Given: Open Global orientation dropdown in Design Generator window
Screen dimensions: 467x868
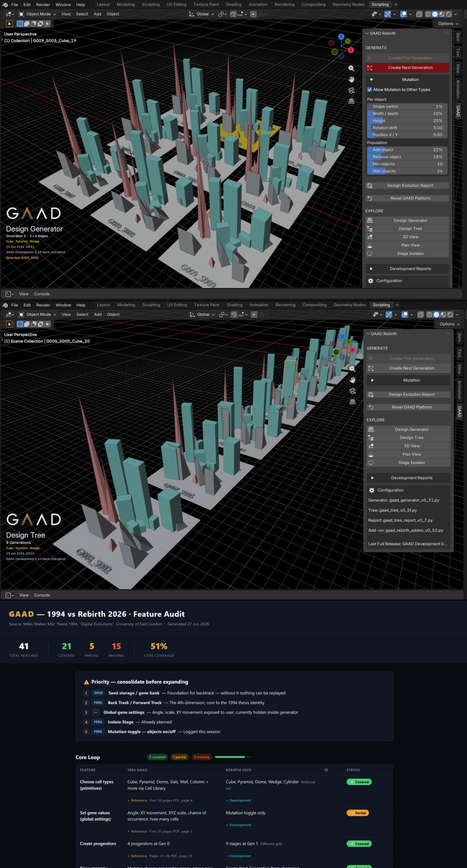Looking at the screenshot, I should (201, 14).
